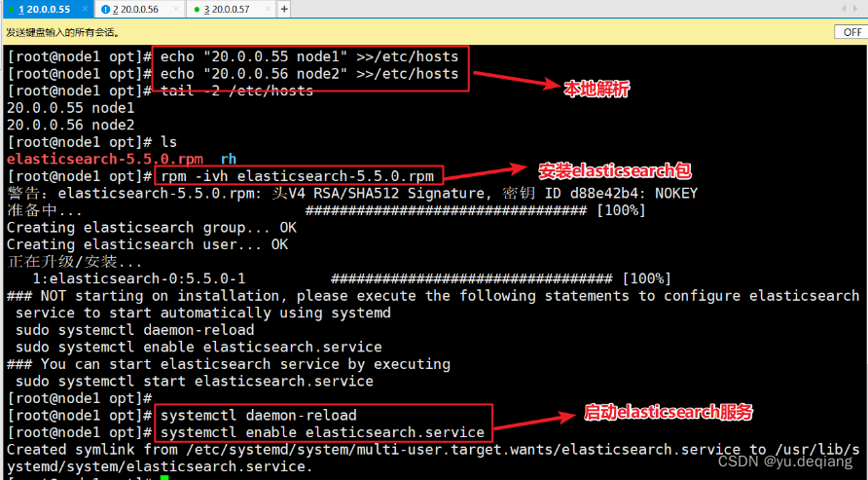Select the 警告 NOKEY signature warning line
Screen dimensions: 868x480
352,194
